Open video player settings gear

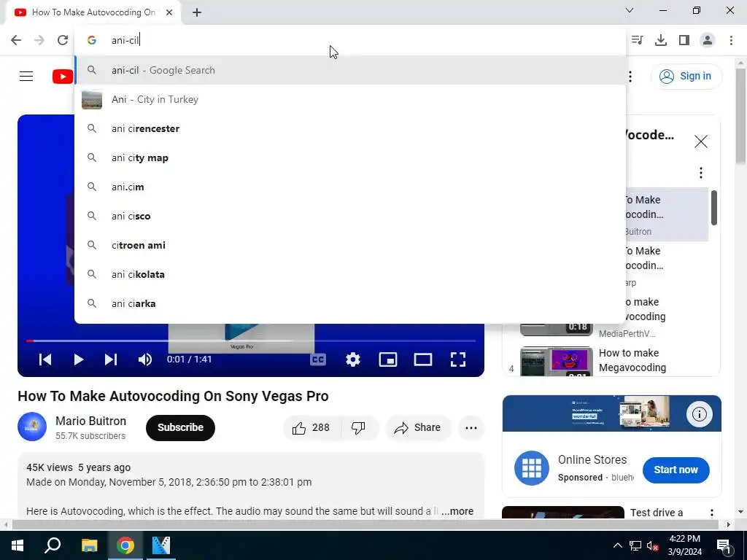click(x=352, y=359)
